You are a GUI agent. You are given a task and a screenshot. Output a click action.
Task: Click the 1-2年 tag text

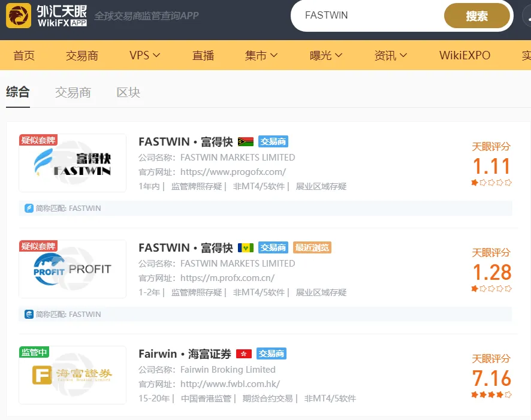(x=149, y=292)
